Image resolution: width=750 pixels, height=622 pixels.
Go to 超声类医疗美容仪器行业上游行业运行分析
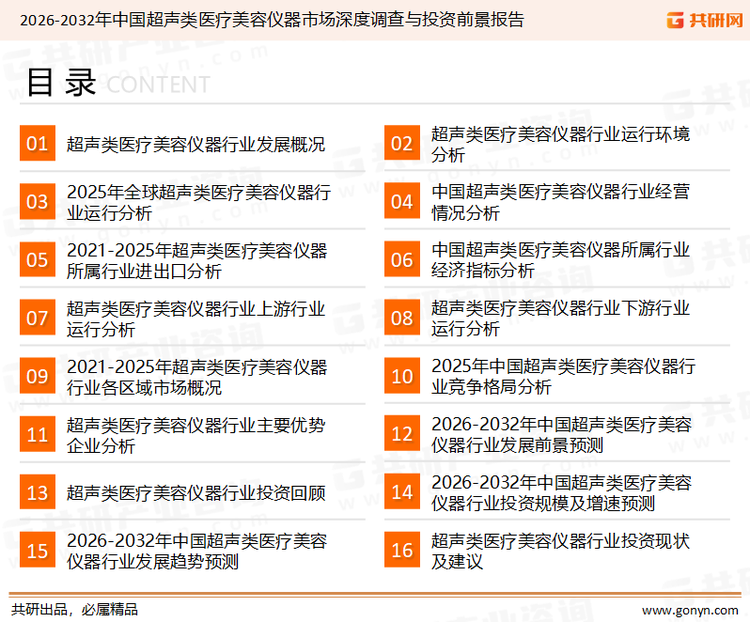195,318
